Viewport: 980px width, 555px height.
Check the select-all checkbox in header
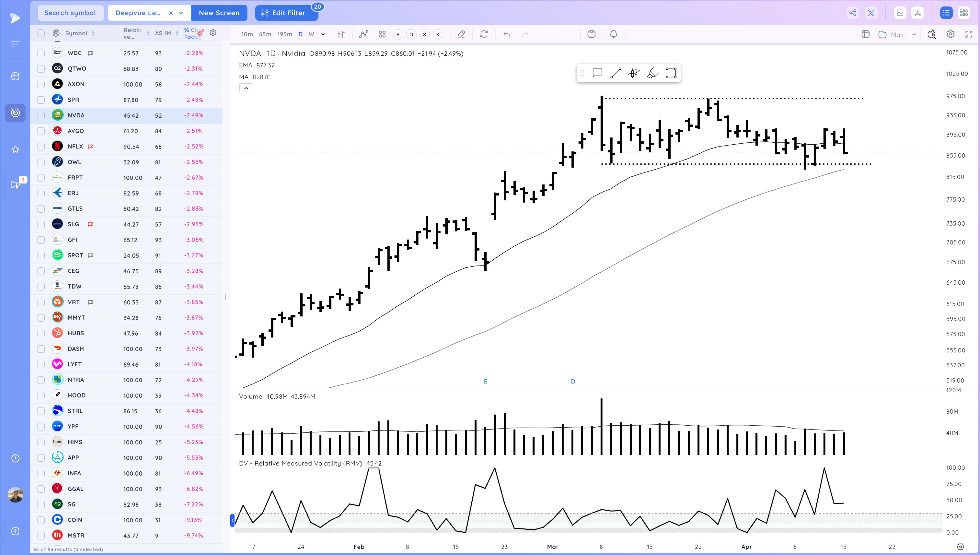click(41, 33)
